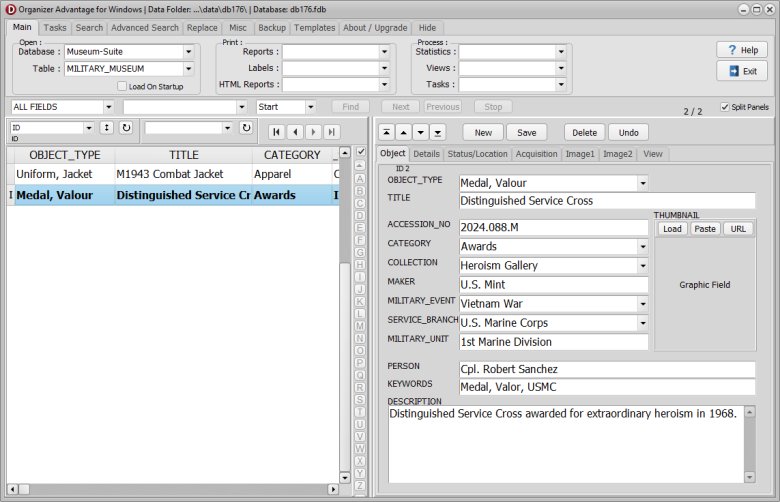Click the letter A in the alphabet index
Viewport: 780px width, 502px height.
coord(359,179)
